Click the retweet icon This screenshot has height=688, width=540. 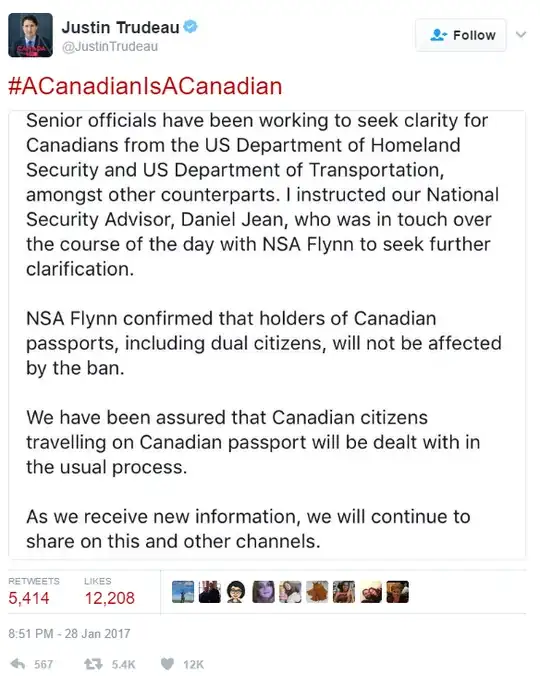(93, 664)
